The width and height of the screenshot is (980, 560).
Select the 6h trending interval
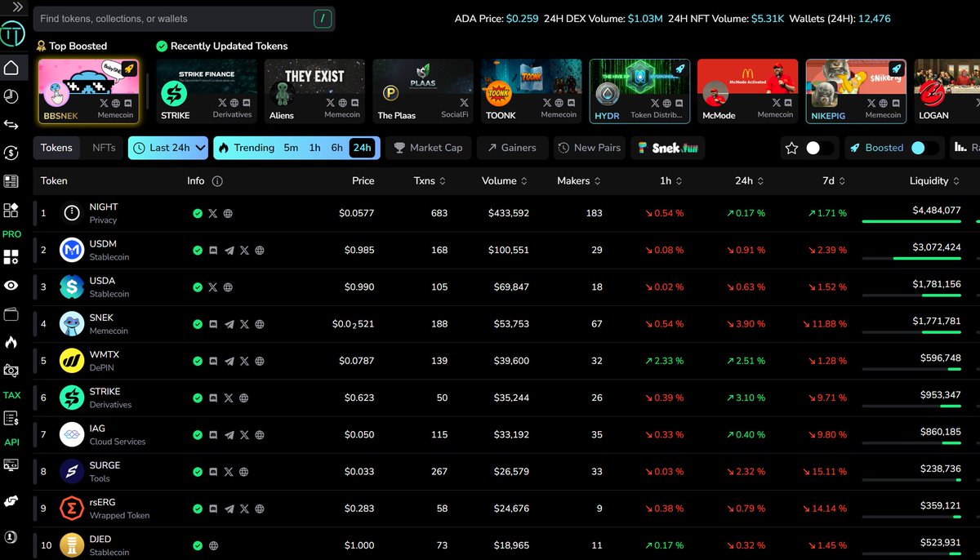click(x=336, y=148)
